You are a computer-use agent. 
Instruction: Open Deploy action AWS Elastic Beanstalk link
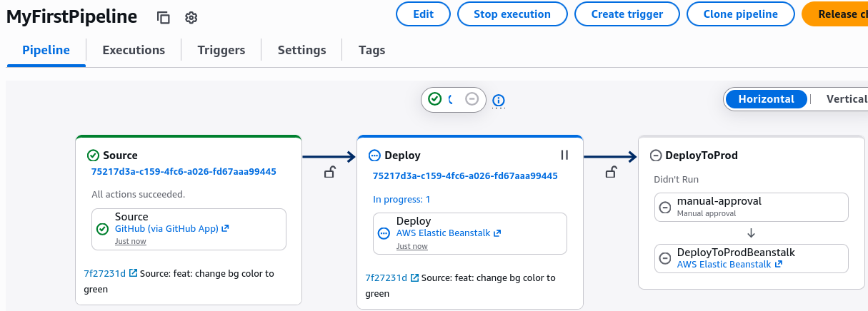[x=449, y=233]
